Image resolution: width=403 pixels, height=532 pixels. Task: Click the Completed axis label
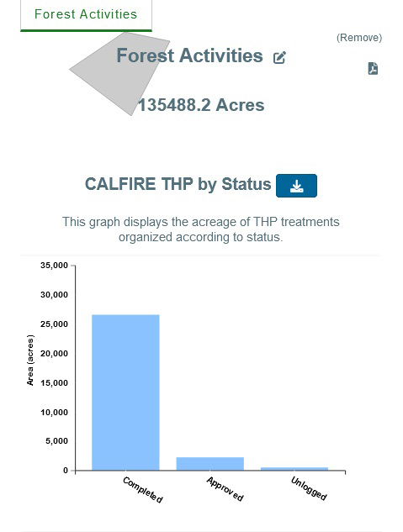[x=143, y=489]
